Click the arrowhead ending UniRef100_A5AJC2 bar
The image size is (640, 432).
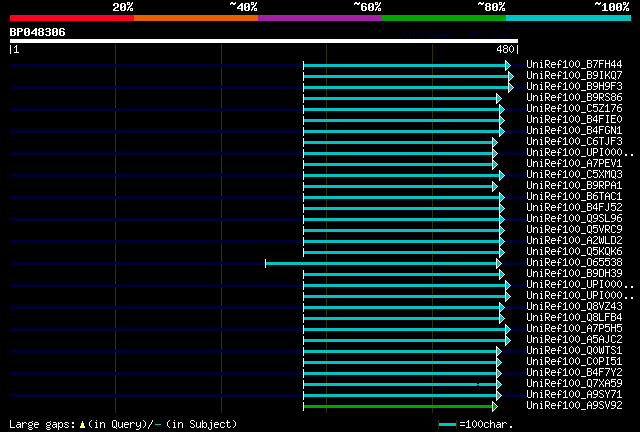(508, 341)
